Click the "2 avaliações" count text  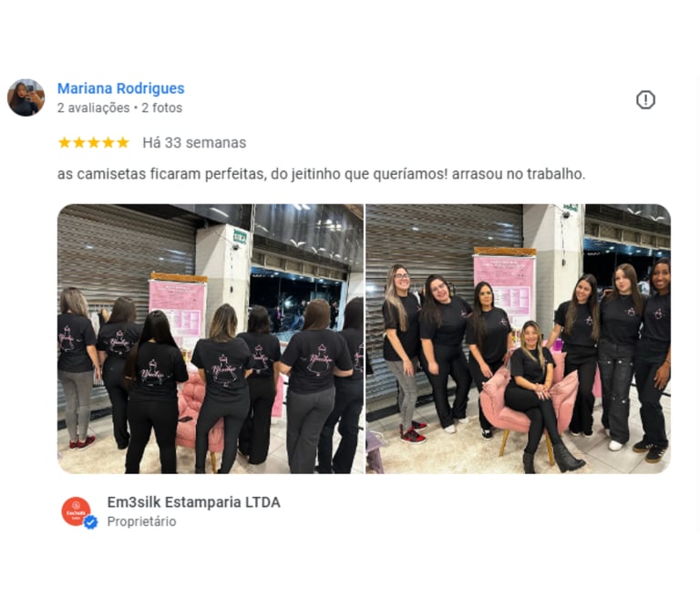[93, 109]
